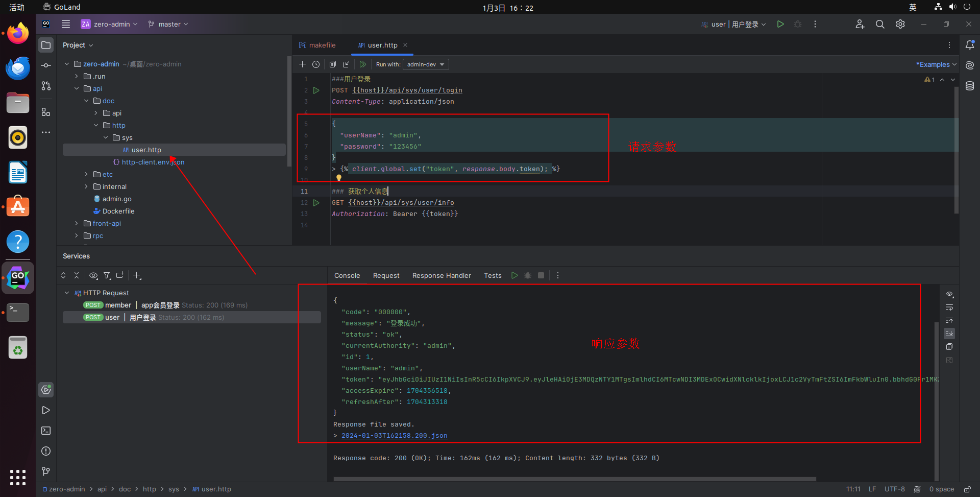Toggle the Services view eye icon
Screen dimensions: 980x497
click(x=93, y=275)
